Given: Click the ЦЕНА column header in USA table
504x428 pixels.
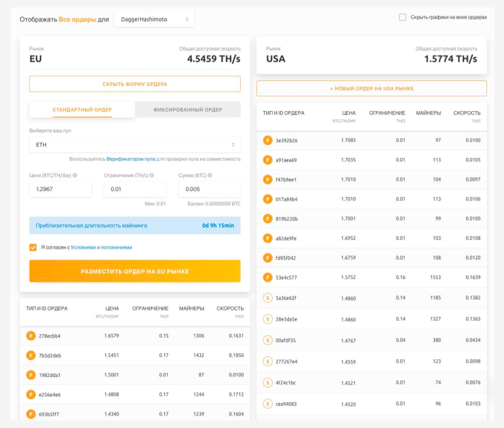Looking at the screenshot, I should tap(349, 113).
